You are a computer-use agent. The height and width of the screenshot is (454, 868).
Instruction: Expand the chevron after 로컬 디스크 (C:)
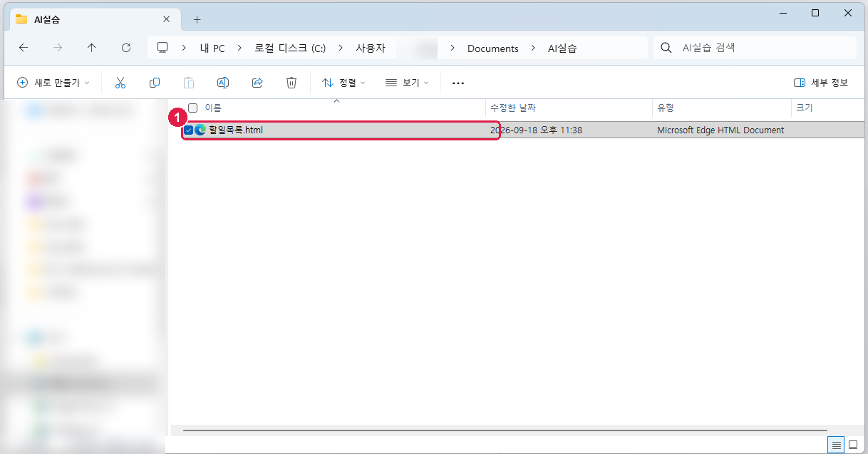click(x=341, y=48)
